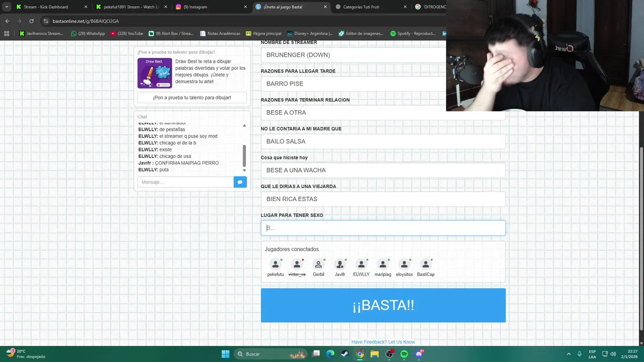
Task: Click eloysitox player avatar icon
Action: 405,264
